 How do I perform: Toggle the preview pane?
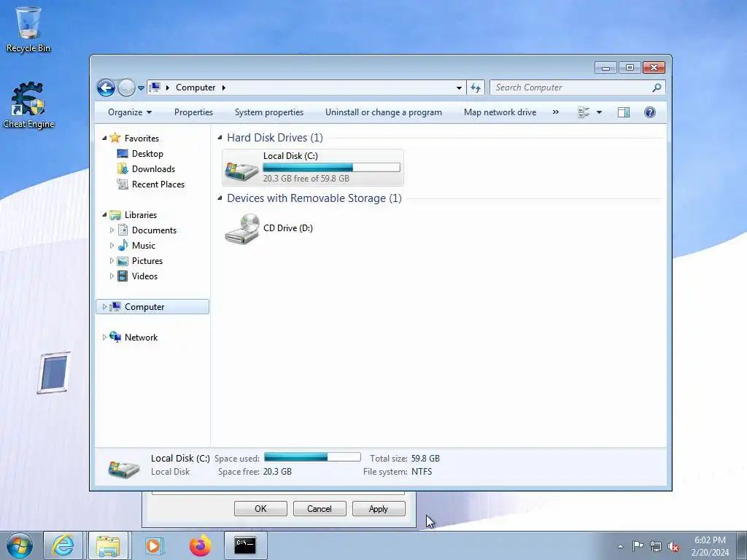point(623,112)
